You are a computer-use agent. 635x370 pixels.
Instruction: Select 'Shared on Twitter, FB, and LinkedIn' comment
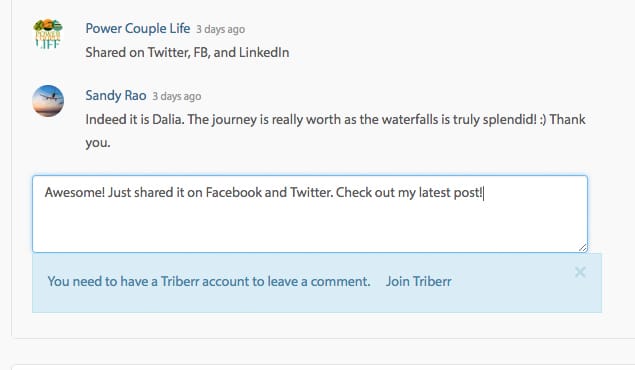(187, 53)
